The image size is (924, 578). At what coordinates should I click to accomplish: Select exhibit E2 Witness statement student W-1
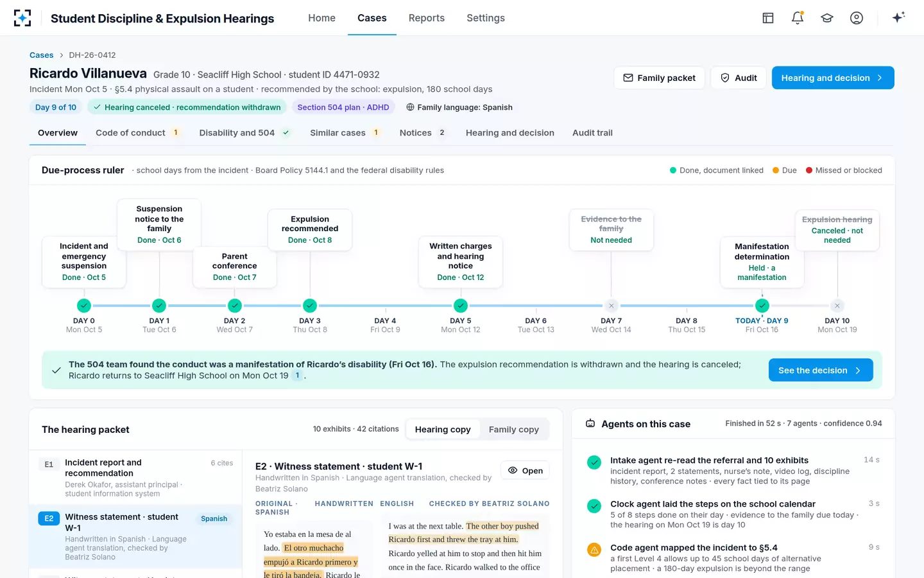(135, 536)
